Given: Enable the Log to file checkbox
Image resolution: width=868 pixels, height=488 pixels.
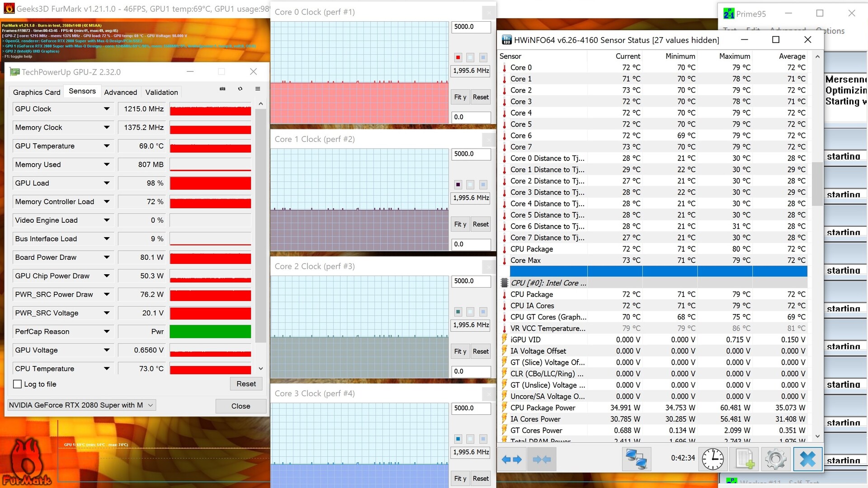Looking at the screenshot, I should [18, 384].
